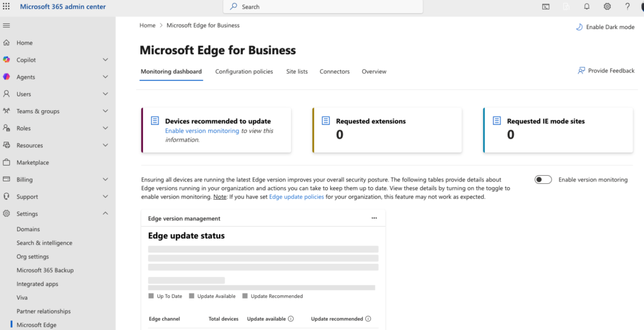Open the Site lists tab

(297, 72)
